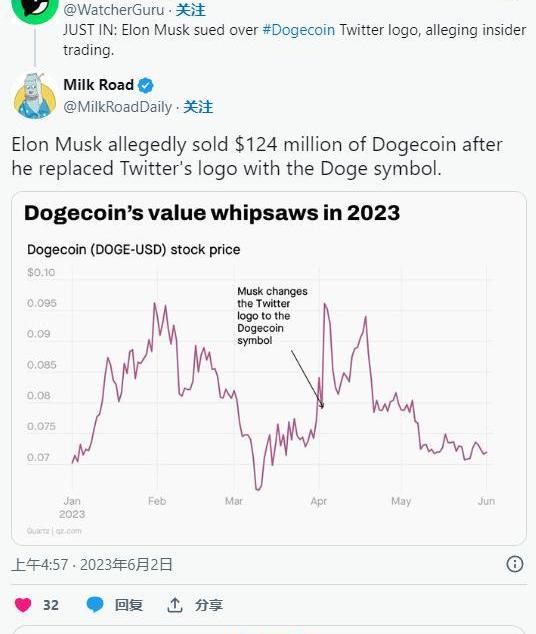Open the tweet timestamp 上午4:57 2023年6月2日
The width and height of the screenshot is (536, 634).
coord(92,564)
